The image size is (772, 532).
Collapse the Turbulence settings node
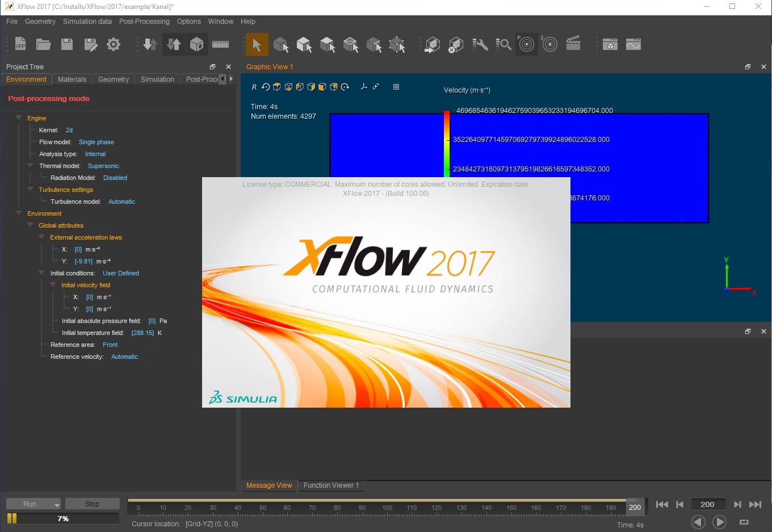[x=30, y=189]
